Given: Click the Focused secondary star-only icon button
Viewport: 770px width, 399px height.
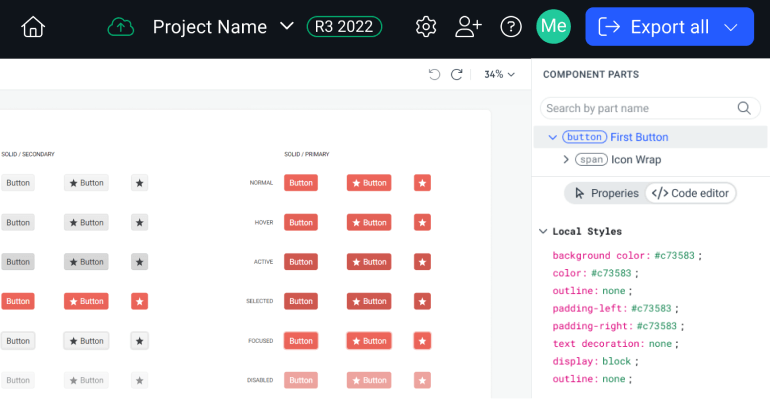Looking at the screenshot, I should [139, 341].
